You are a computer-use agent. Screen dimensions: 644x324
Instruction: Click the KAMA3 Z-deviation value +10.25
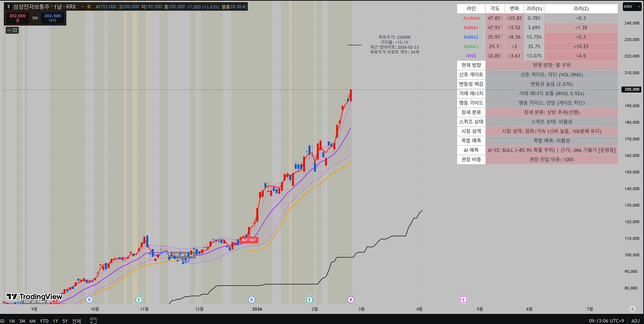[581, 46]
